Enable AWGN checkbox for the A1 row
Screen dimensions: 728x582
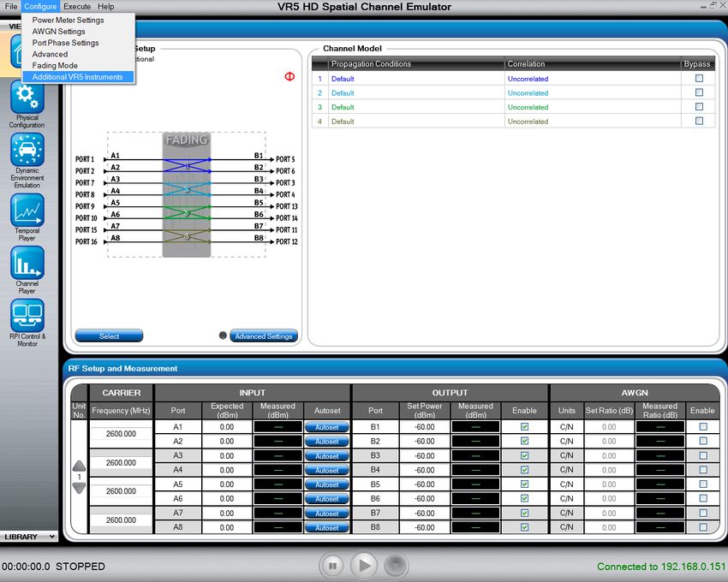[703, 426]
